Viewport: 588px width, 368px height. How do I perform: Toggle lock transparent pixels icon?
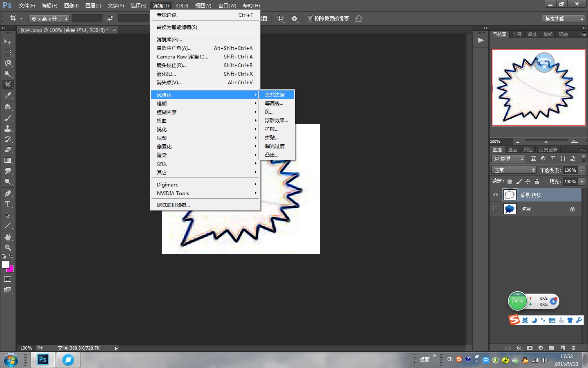(510, 182)
